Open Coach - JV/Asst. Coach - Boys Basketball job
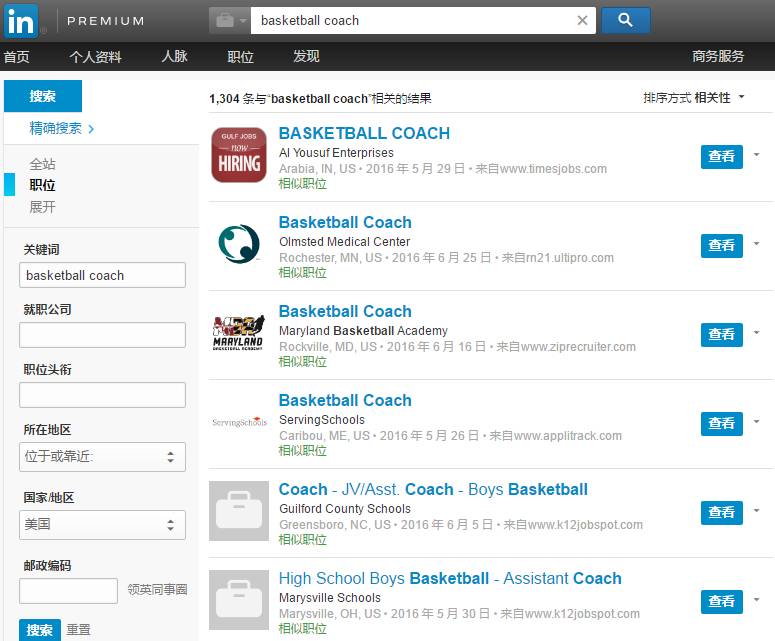Screen dimensions: 775x641 433,489
